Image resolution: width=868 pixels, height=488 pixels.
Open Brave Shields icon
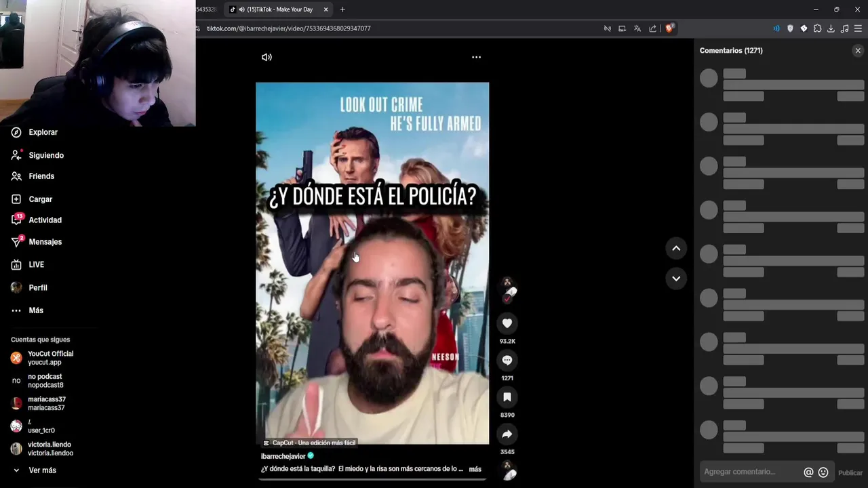pos(669,28)
